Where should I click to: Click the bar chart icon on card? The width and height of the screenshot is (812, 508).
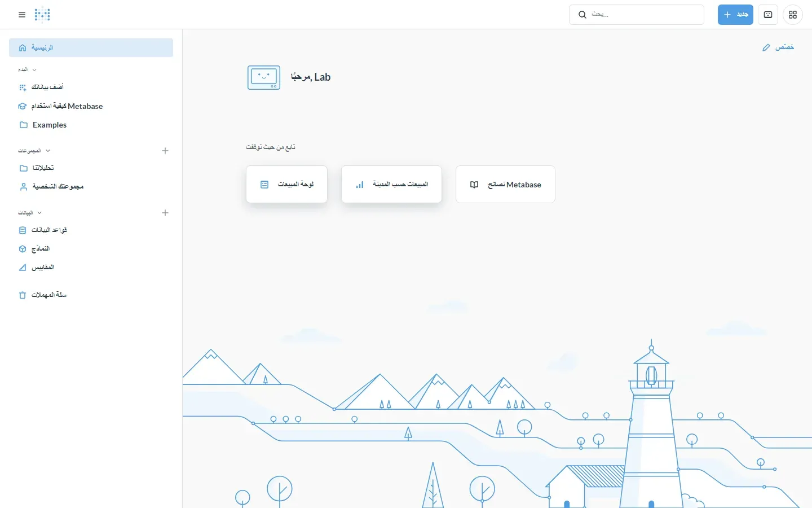tap(360, 185)
